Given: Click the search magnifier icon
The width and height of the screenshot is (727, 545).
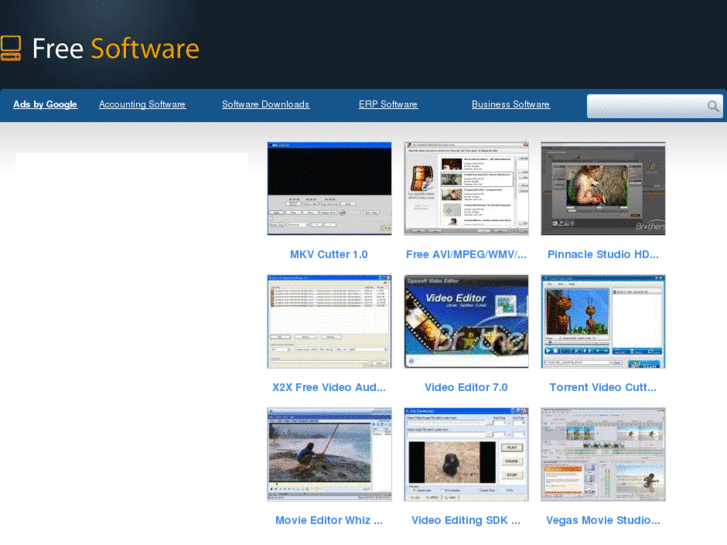Looking at the screenshot, I should (x=713, y=106).
